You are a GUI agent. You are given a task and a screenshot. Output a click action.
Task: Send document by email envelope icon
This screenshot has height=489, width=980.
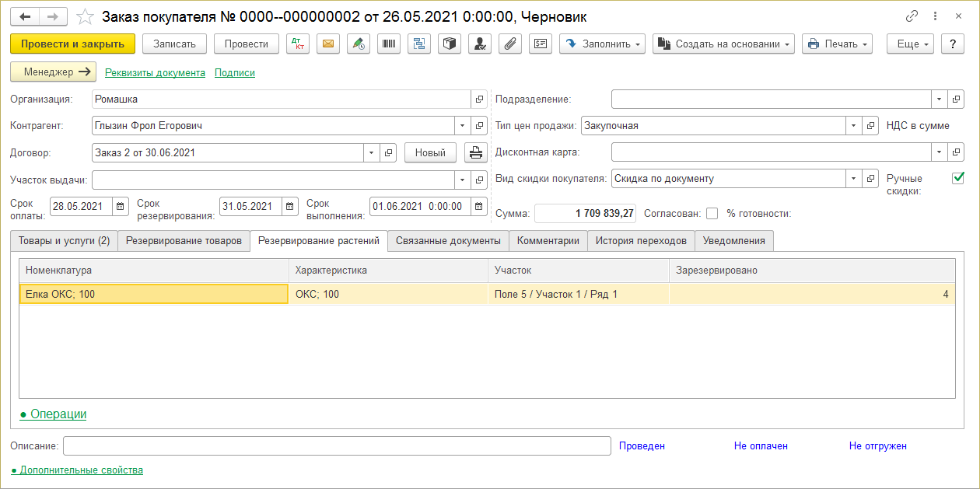pyautogui.click(x=328, y=44)
